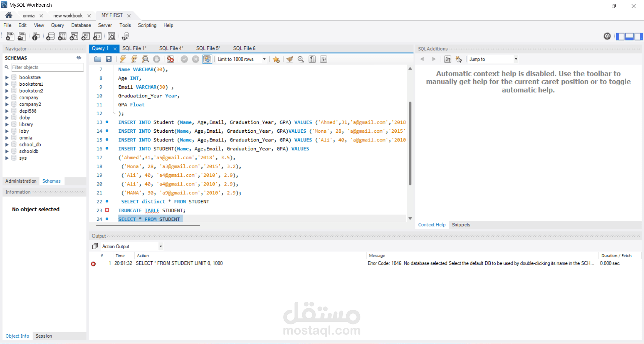Viewport: 644px width, 344px height.
Task: Execute the script with the lightning bolt
Action: (x=123, y=59)
